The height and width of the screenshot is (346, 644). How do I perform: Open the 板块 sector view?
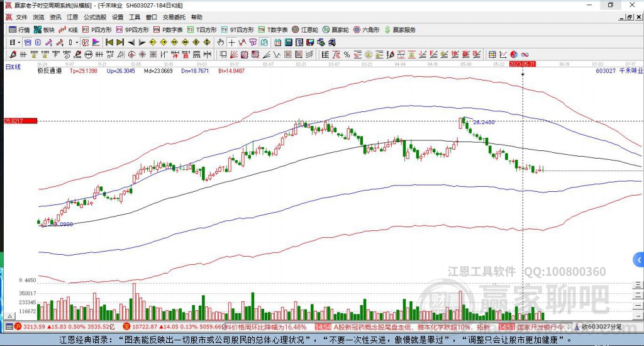click(44, 30)
